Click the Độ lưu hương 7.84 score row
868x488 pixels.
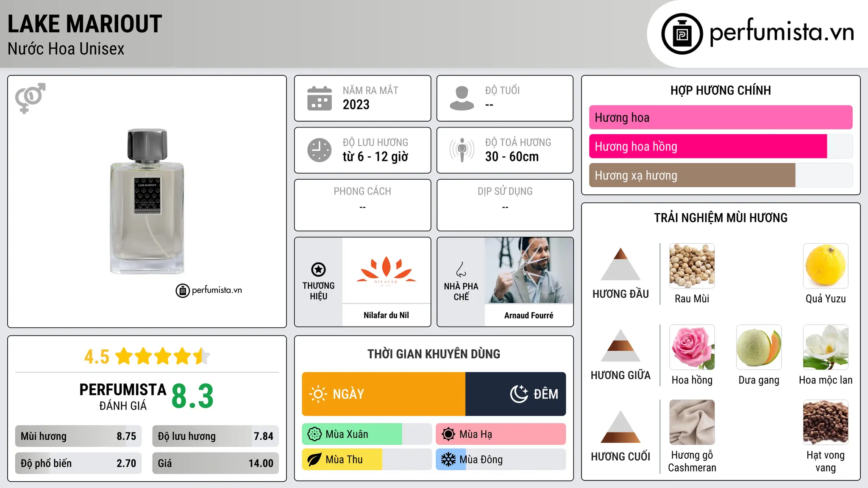click(216, 436)
